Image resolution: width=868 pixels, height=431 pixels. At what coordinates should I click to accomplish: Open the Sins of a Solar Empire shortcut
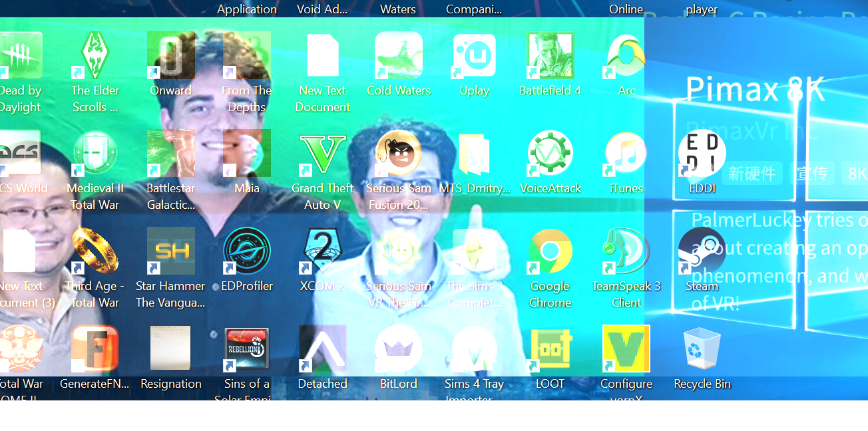pyautogui.click(x=247, y=349)
